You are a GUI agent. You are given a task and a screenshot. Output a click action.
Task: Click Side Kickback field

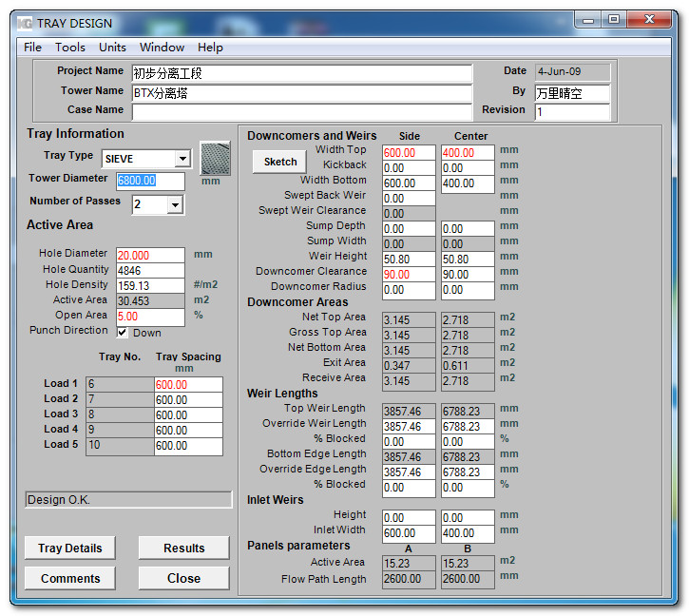(409, 168)
